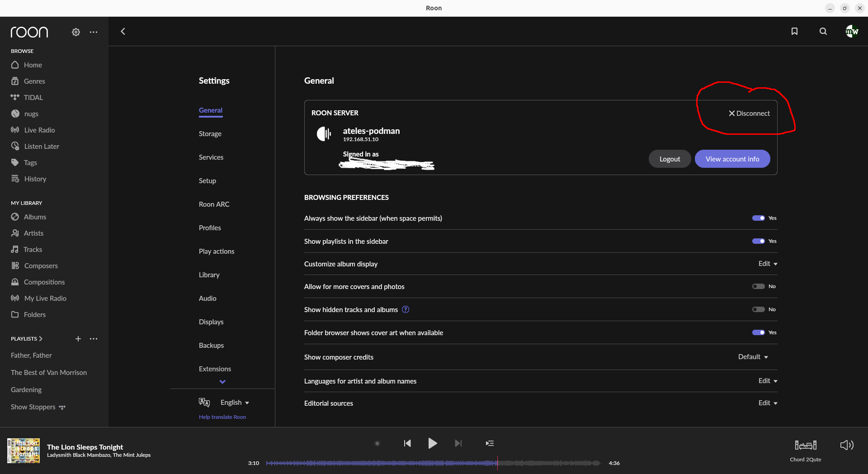Screen dimensions: 868x474
Task: Enable Show hidden tracks and albums switch
Action: tap(759, 309)
